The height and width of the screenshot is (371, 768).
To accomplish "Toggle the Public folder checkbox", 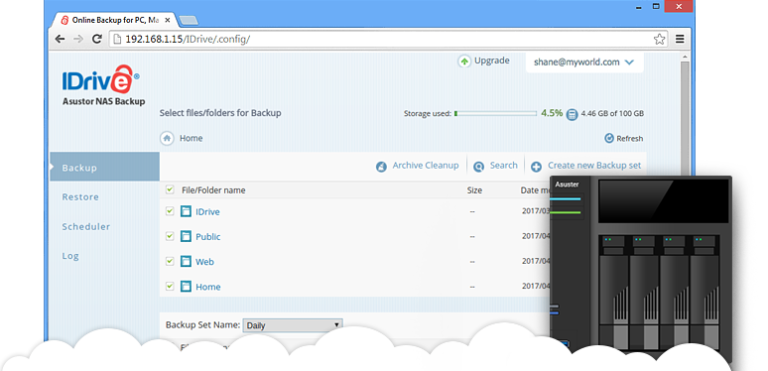I will 170,236.
